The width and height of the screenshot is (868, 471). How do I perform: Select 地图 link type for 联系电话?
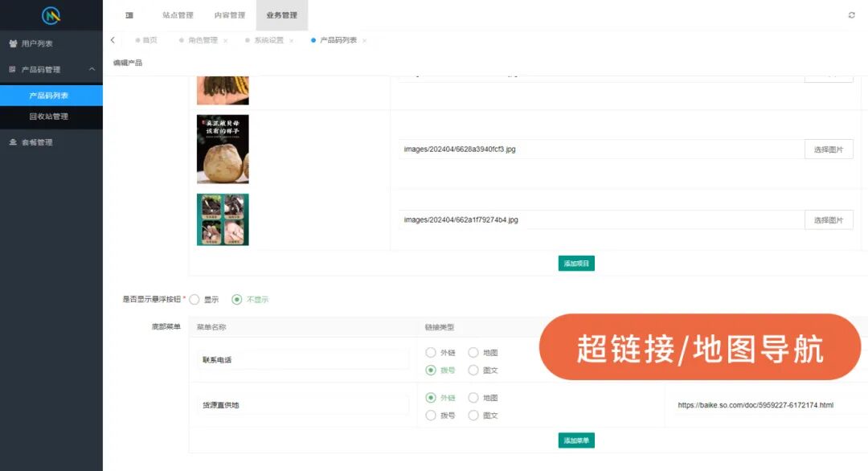click(x=473, y=352)
